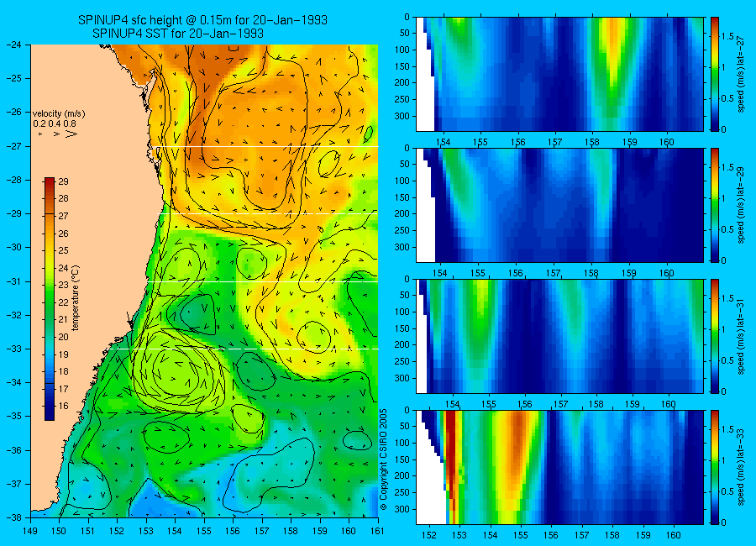Click the lat=-27 speed section plot
Image resolution: width=756 pixels, height=546 pixels.
[x=559, y=74]
